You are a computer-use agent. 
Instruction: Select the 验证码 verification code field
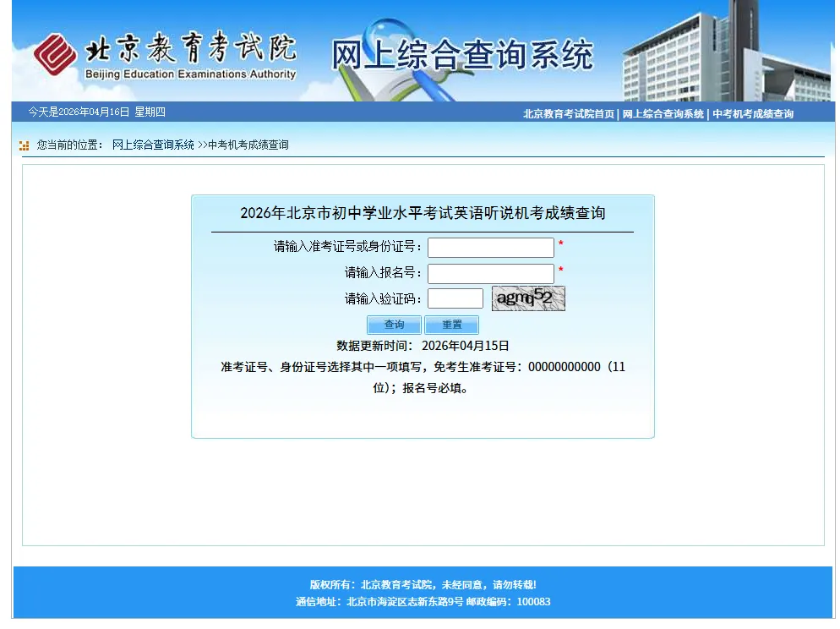tap(455, 298)
